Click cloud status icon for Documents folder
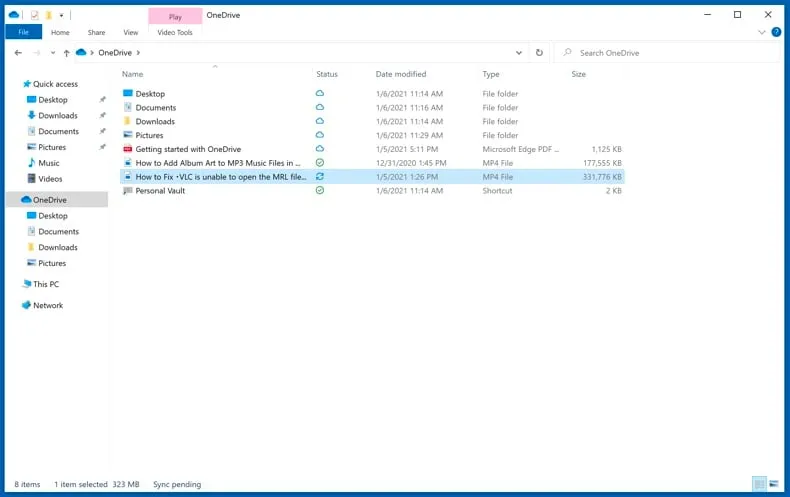This screenshot has width=790, height=497. 319,107
